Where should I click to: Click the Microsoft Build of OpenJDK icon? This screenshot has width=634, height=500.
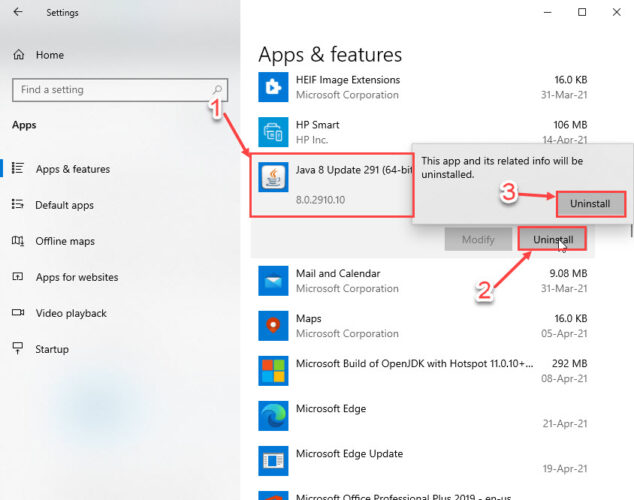click(x=273, y=371)
